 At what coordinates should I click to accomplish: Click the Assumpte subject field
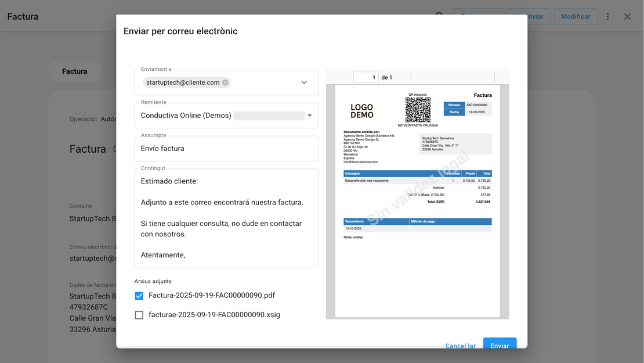click(x=226, y=149)
